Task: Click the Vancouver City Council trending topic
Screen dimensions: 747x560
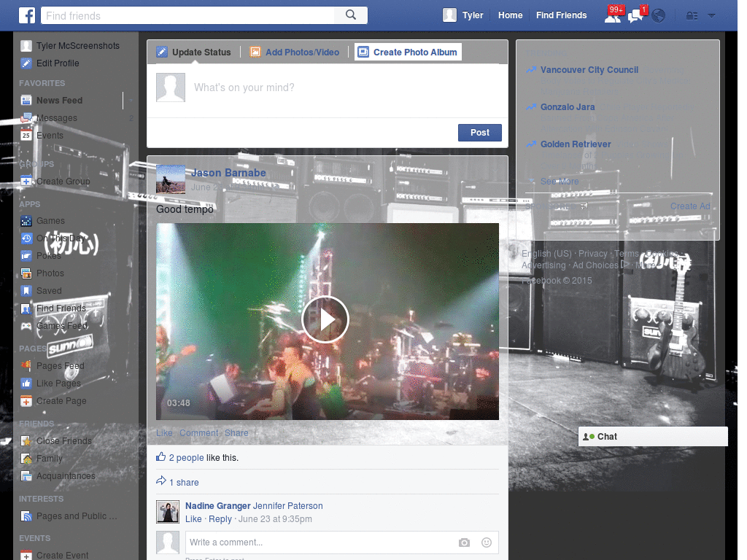Action: [x=589, y=69]
